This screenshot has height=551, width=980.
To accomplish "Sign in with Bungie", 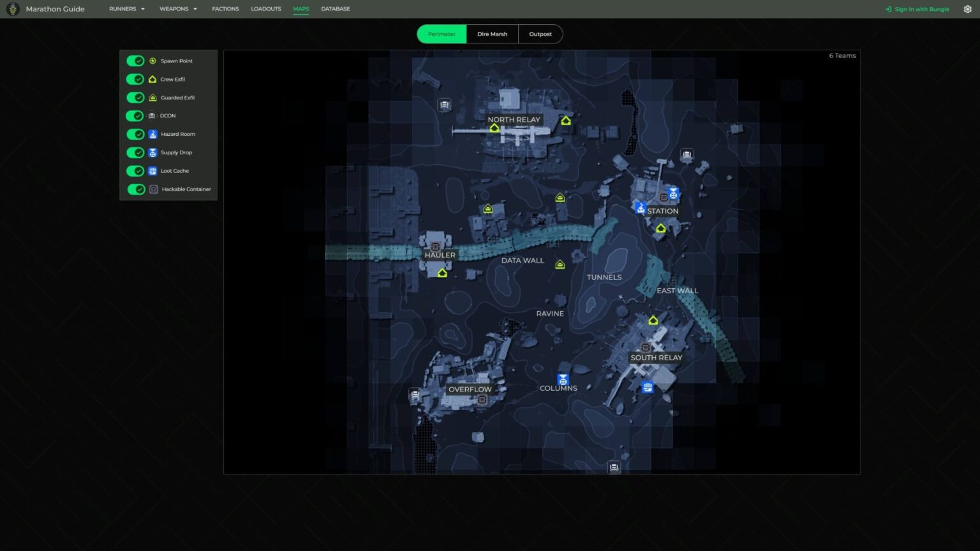I will tap(917, 9).
